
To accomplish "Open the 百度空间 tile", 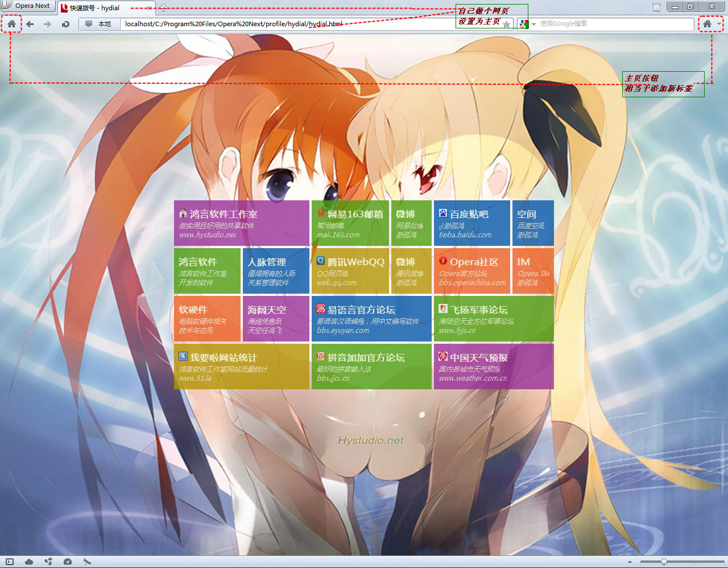I will pos(533,223).
